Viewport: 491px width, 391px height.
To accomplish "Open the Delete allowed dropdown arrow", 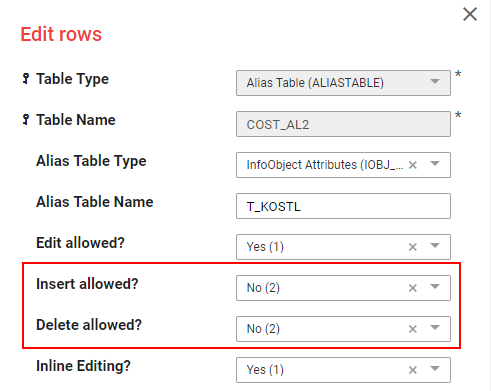I will click(x=435, y=328).
